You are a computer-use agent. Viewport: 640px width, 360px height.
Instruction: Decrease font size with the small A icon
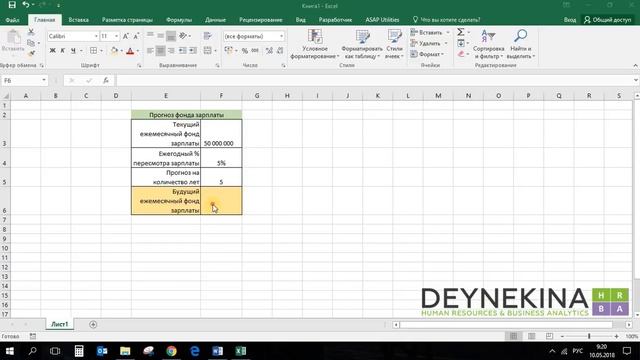[136, 36]
